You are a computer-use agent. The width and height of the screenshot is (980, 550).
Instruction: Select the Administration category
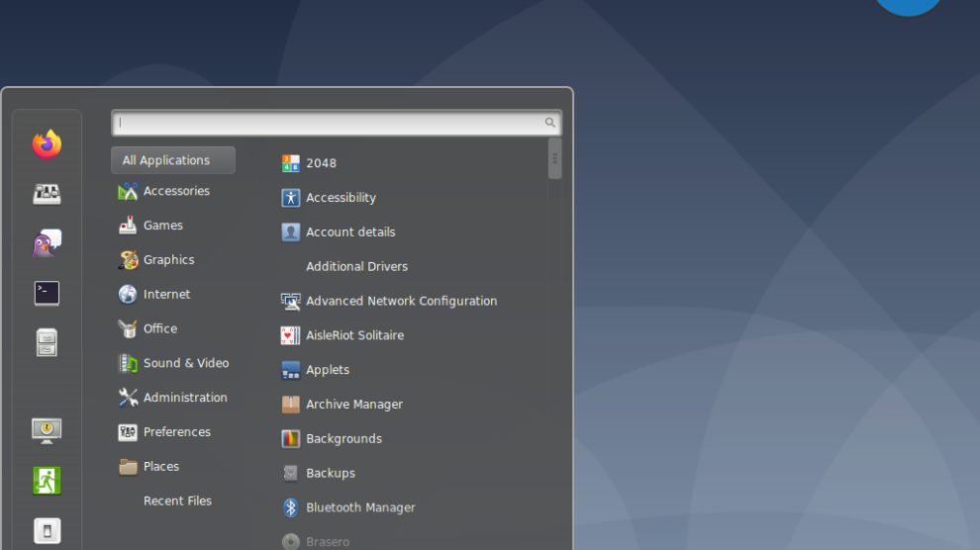[185, 398]
